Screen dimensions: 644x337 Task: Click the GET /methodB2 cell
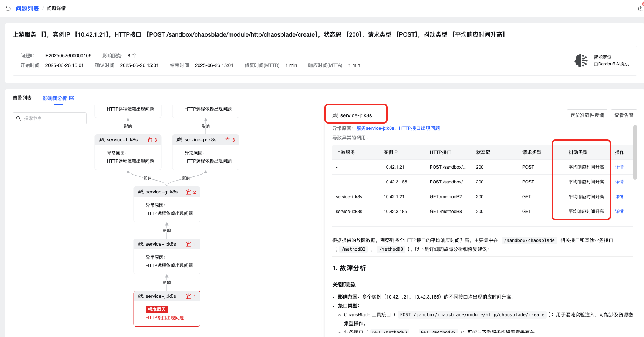tap(446, 197)
